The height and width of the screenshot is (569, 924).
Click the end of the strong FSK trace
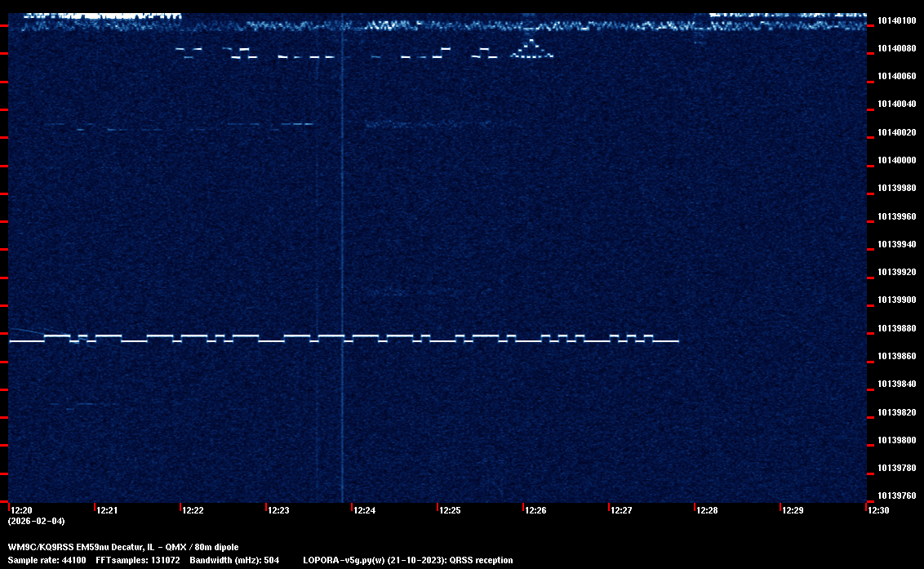(x=676, y=341)
